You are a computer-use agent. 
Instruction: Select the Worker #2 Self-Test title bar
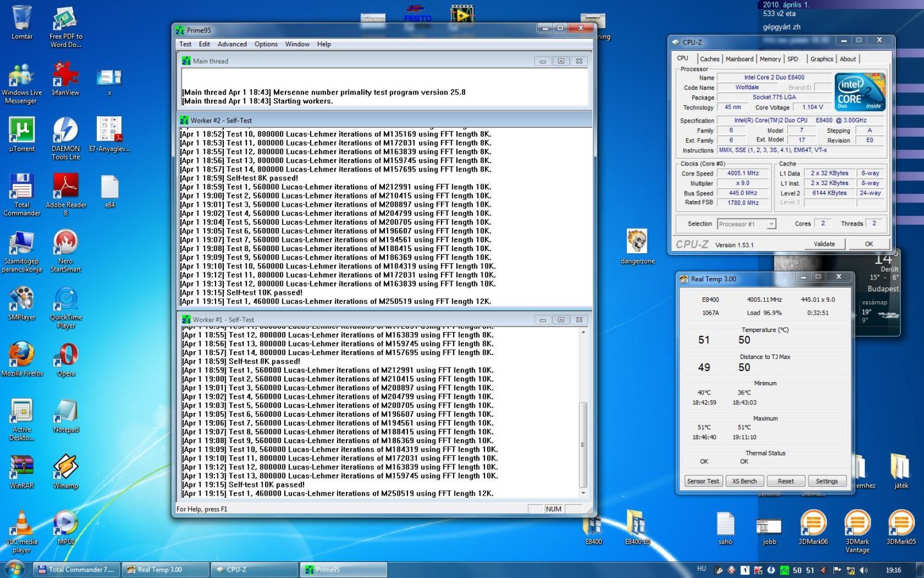[384, 120]
